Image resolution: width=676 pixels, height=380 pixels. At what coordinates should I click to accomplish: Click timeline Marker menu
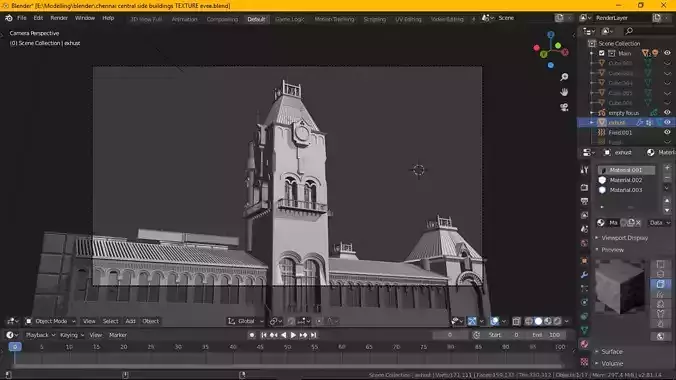[118, 335]
